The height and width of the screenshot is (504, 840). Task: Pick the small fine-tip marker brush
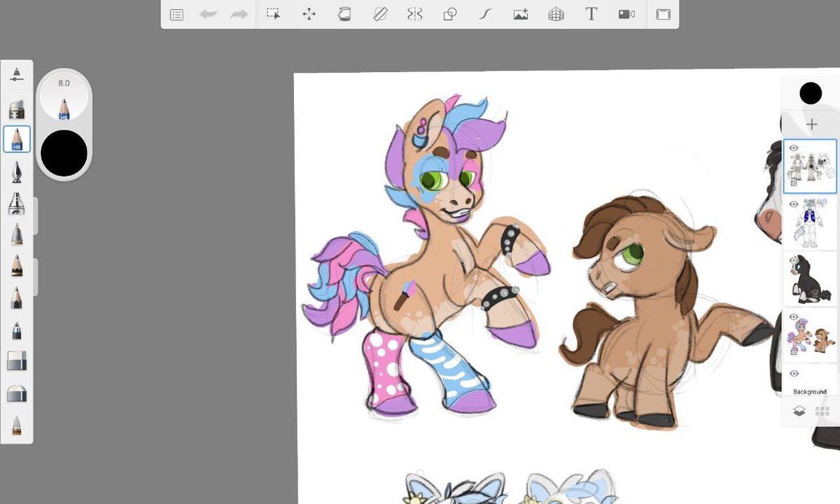(17, 330)
